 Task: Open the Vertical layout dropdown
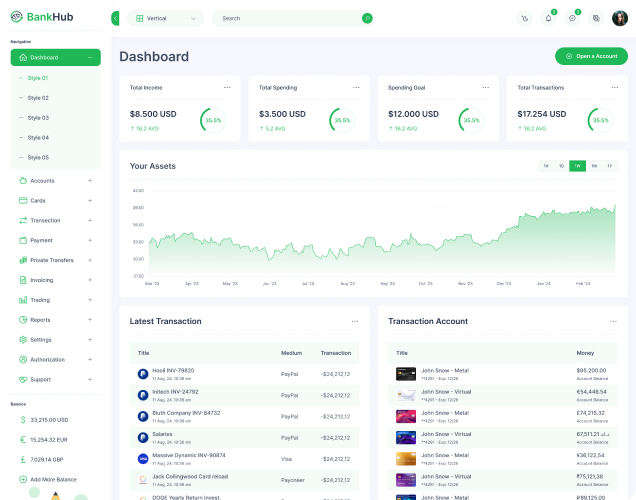[x=164, y=18]
